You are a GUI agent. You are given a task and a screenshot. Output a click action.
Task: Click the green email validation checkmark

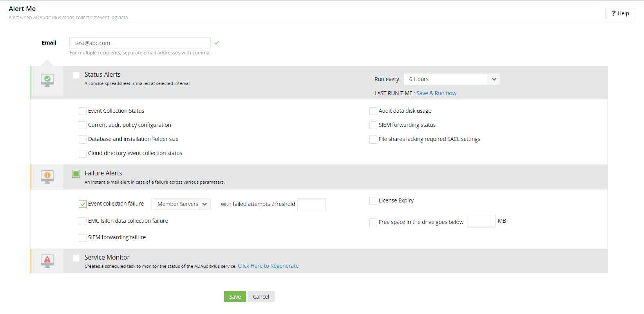pos(217,43)
